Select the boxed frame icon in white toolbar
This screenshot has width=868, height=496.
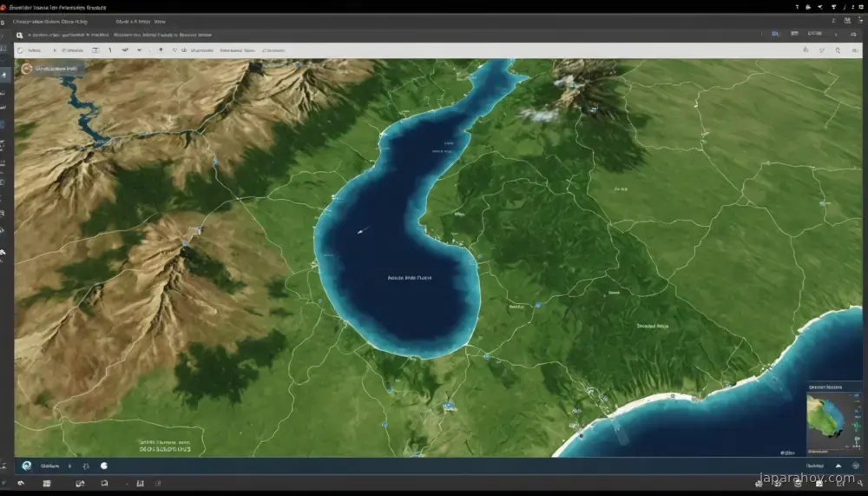(x=95, y=50)
